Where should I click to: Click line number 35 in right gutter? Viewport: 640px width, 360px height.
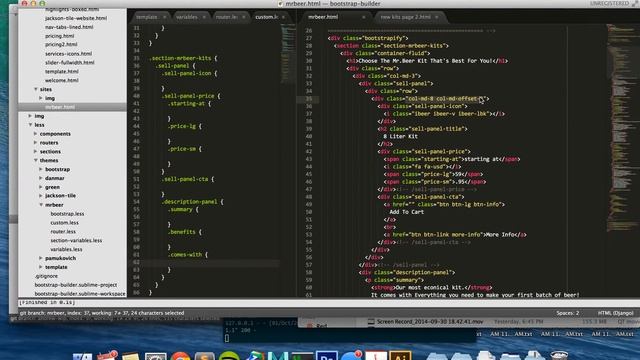pos(309,99)
